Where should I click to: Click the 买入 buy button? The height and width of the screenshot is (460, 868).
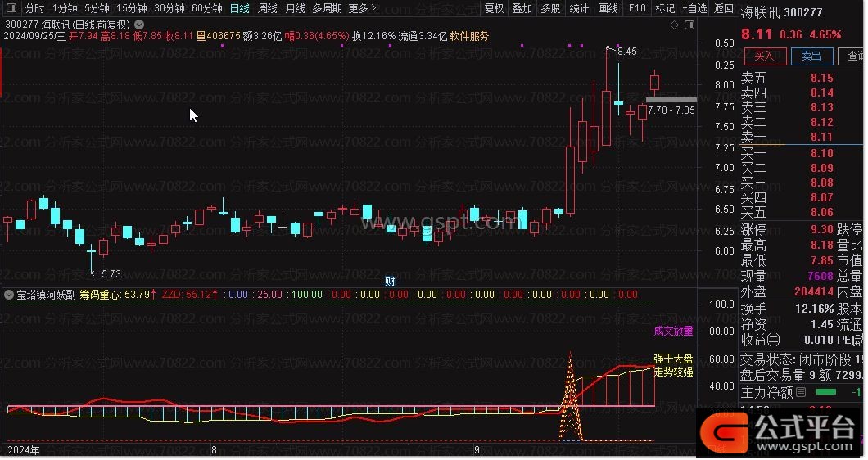tap(764, 56)
